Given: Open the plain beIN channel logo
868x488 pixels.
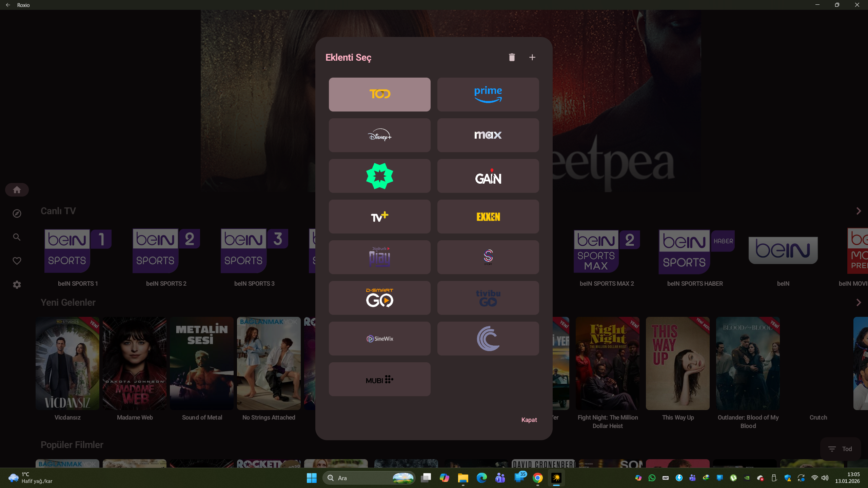Looking at the screenshot, I should tap(783, 250).
